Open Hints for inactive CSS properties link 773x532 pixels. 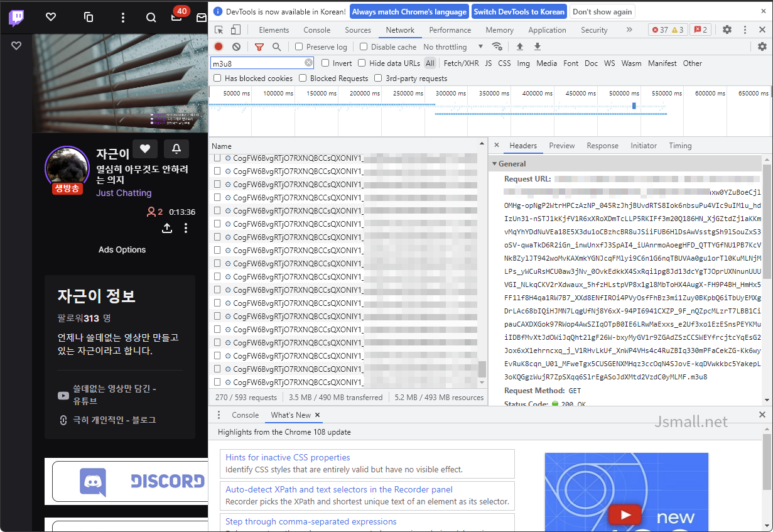coord(288,458)
